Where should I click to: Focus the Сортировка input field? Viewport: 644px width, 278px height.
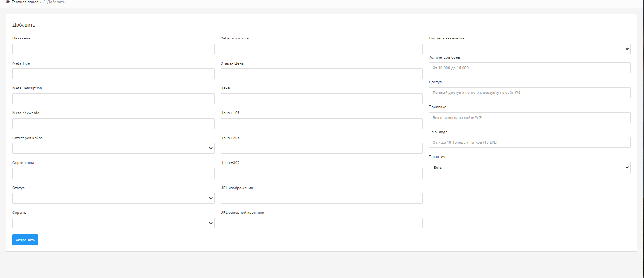(113, 174)
